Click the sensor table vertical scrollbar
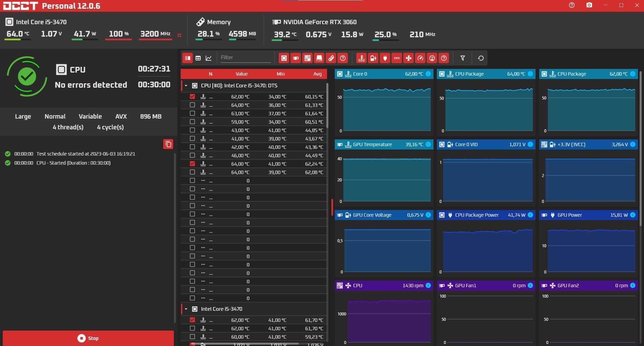644x346 pixels. [327, 106]
